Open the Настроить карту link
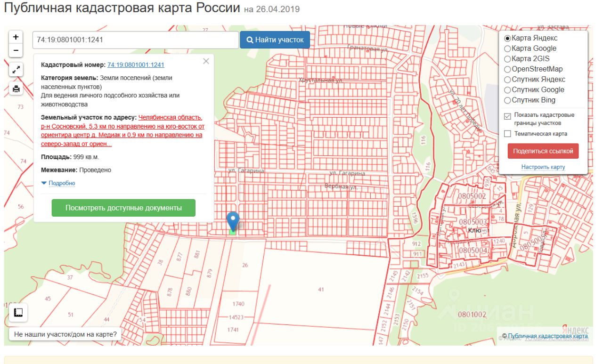Image resolution: width=603 pixels, height=364 pixels. coord(543,167)
